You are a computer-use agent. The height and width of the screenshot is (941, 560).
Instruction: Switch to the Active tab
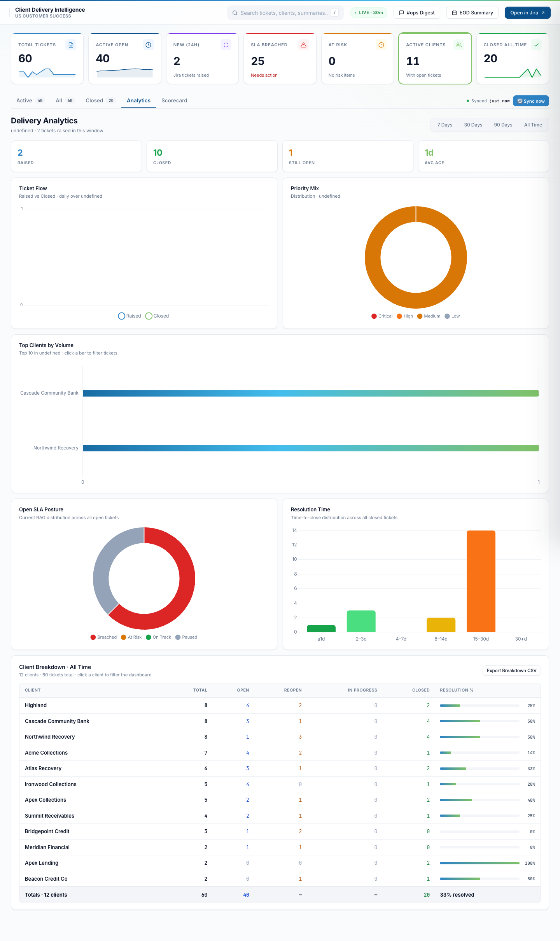30,100
